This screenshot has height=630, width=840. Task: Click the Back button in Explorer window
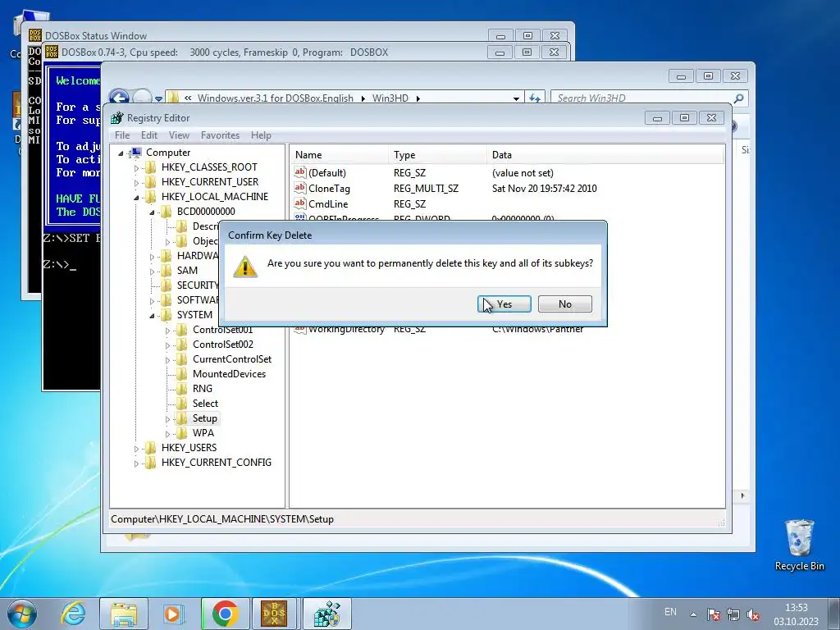[x=119, y=97]
